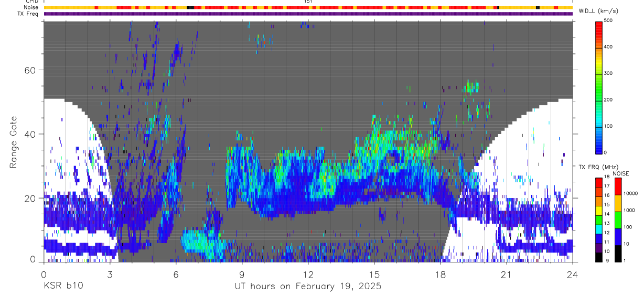Click the 'TX Freq' row label above the plot
The width and height of the screenshot is (644, 297).
28,14
